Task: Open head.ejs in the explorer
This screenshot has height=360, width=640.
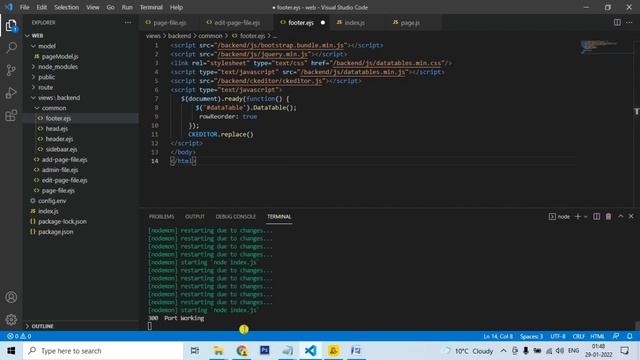Action: pos(57,129)
